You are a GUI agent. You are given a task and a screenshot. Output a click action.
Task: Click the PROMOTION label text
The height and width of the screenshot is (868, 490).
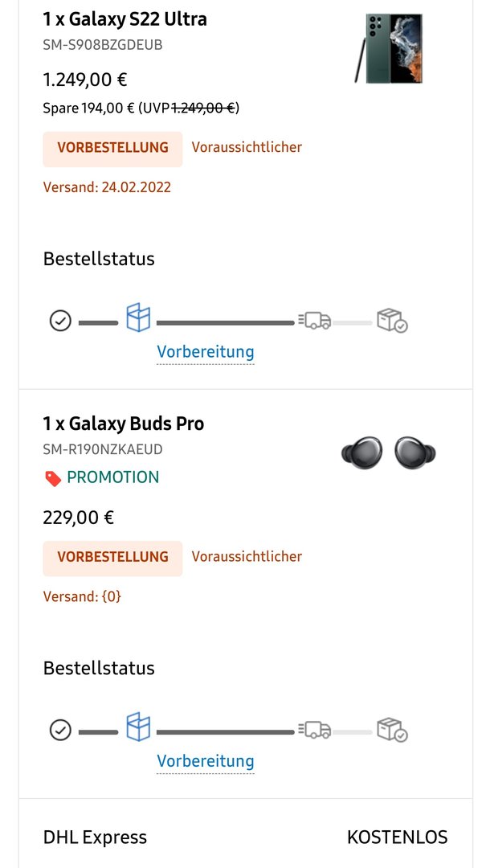(x=112, y=477)
